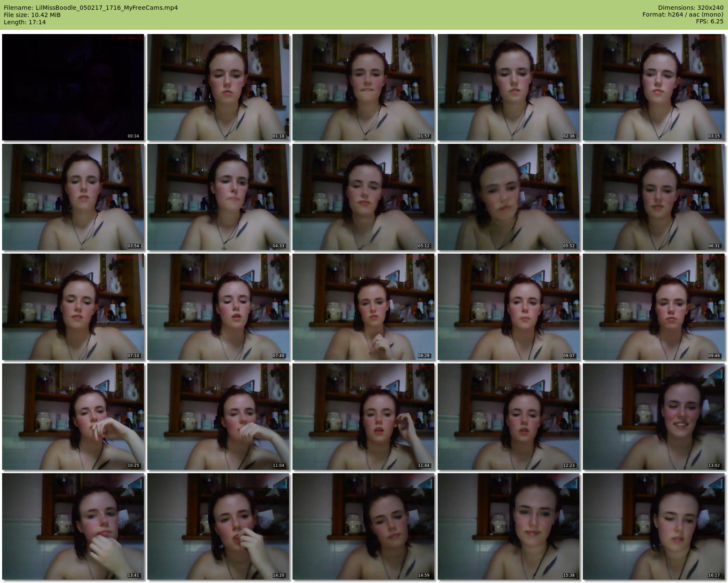
Task: Click the 'FPS: 6.25' text
Action: pyautogui.click(x=710, y=21)
